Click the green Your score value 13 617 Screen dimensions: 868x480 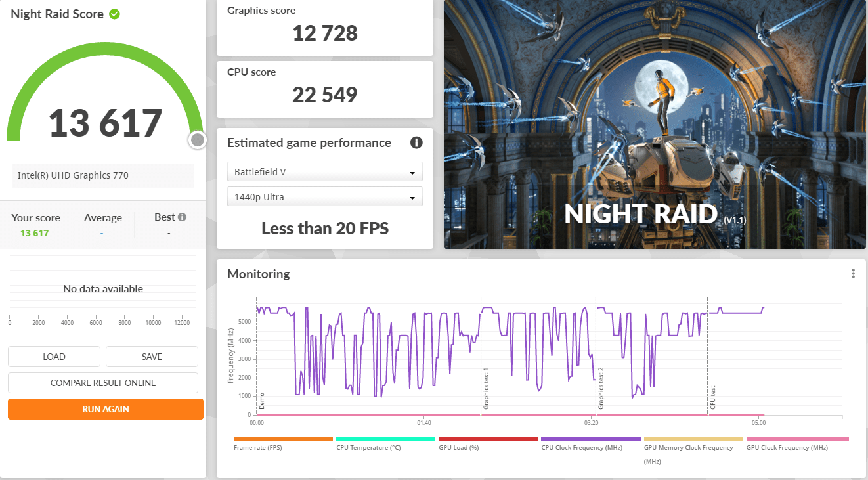tap(35, 233)
